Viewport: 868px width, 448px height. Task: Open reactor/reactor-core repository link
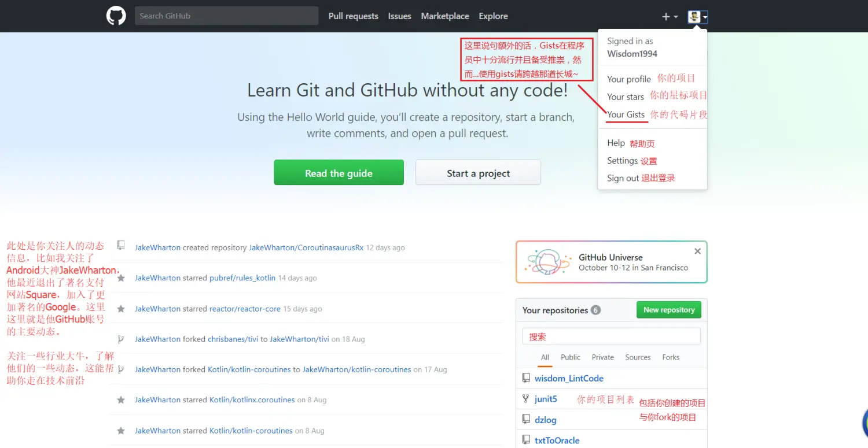[x=245, y=309]
